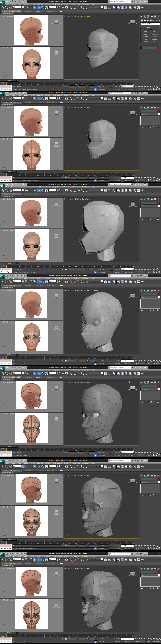Click the Align tool in topmost screenshot

coord(109,7)
